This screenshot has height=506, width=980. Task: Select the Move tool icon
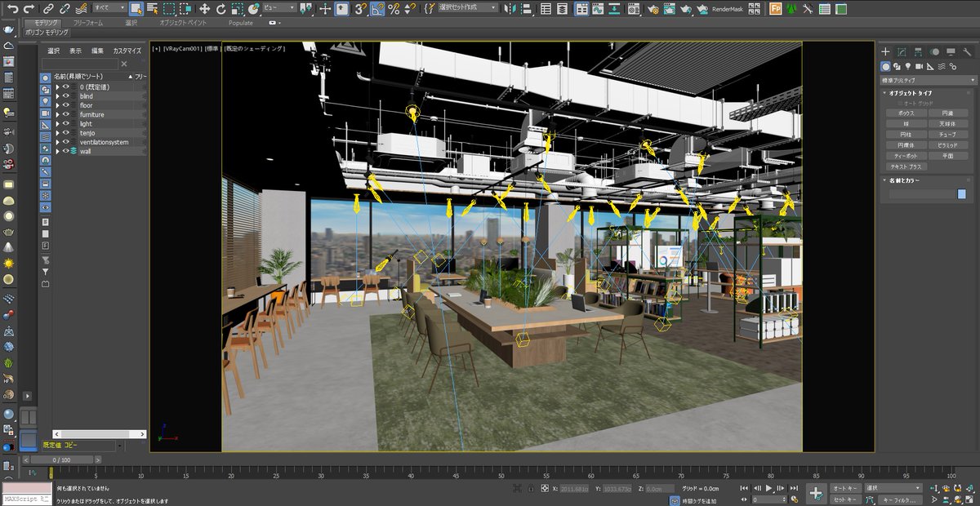click(x=204, y=9)
